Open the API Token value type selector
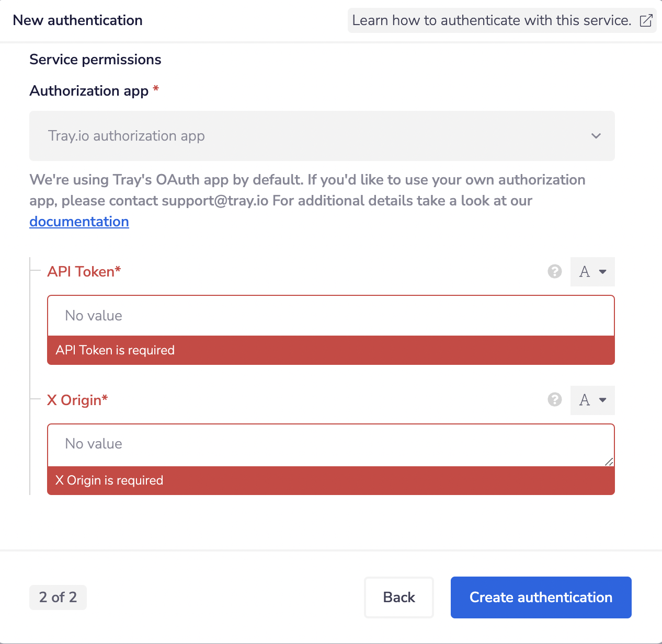The width and height of the screenshot is (662, 644). click(x=592, y=272)
